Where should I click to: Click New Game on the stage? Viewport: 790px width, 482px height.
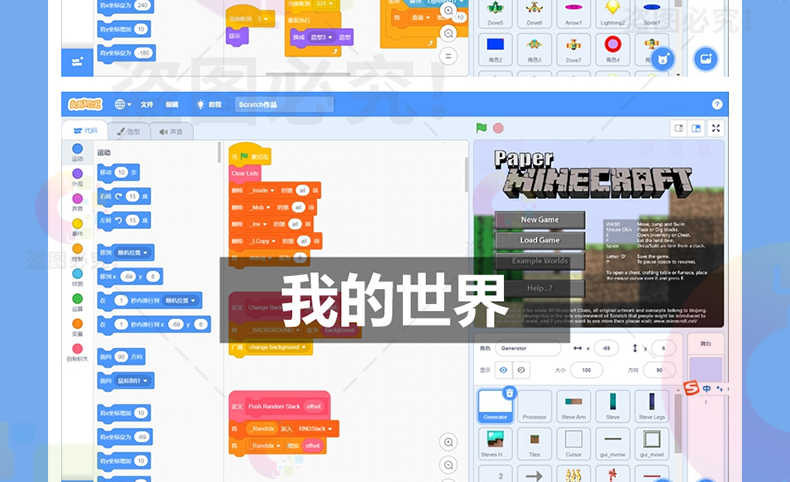click(540, 220)
